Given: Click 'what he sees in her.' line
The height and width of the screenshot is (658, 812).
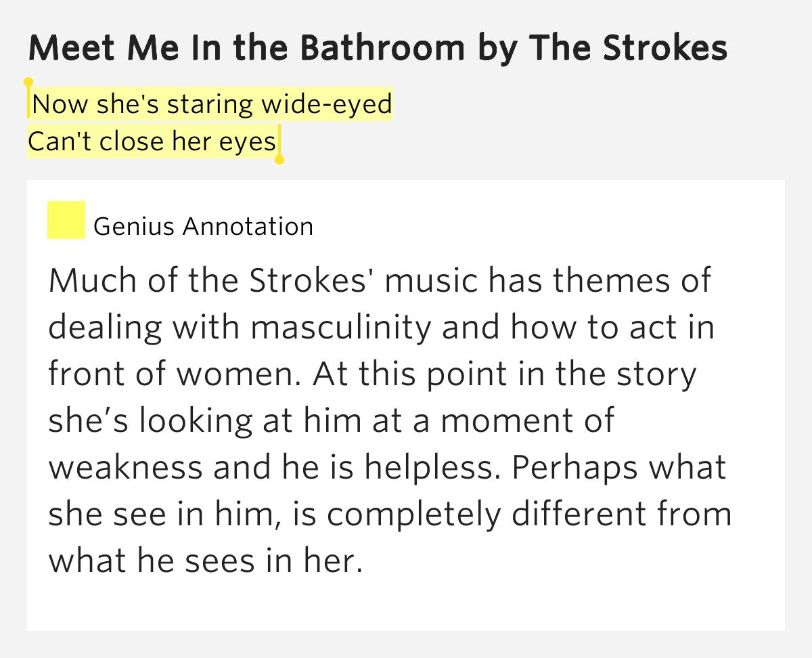Looking at the screenshot, I should 206,561.
